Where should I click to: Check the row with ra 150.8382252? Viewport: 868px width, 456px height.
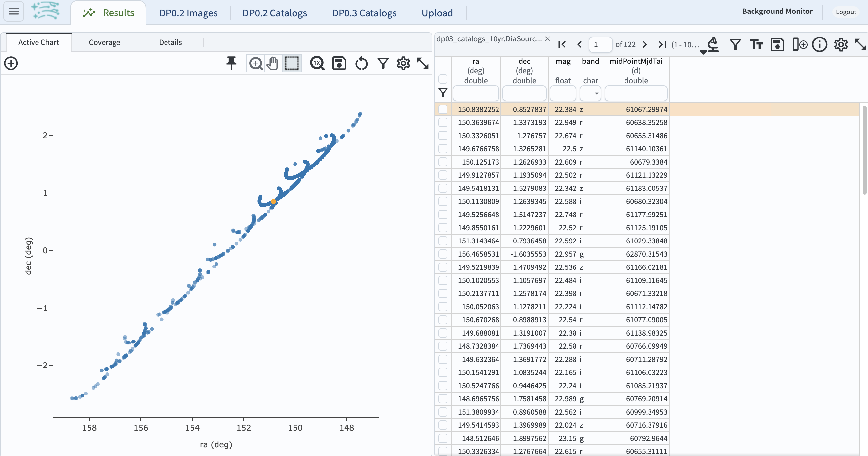443,109
